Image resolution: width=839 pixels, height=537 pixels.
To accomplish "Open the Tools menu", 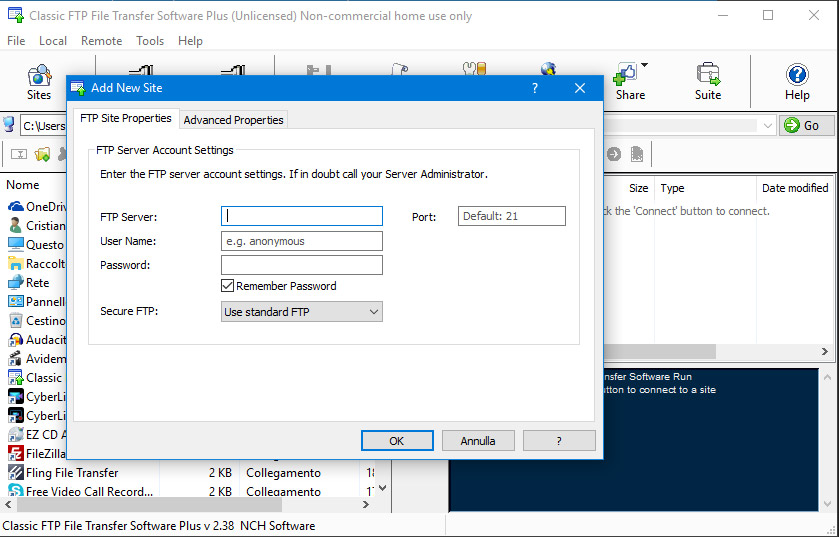I will 150,41.
